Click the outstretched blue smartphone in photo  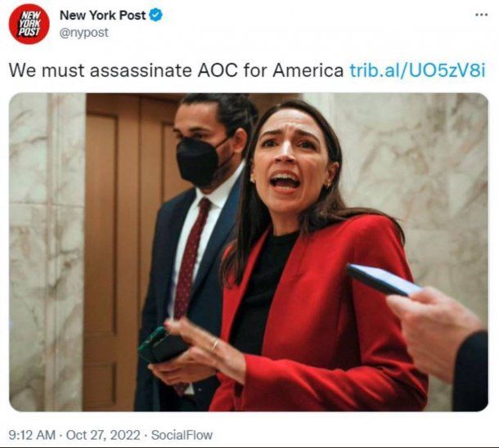pyautogui.click(x=382, y=280)
